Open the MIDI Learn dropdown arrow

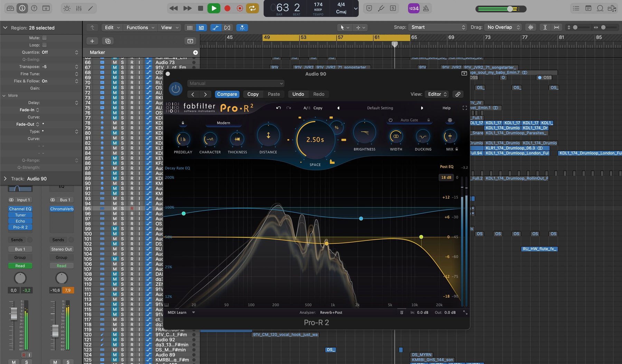tap(194, 313)
